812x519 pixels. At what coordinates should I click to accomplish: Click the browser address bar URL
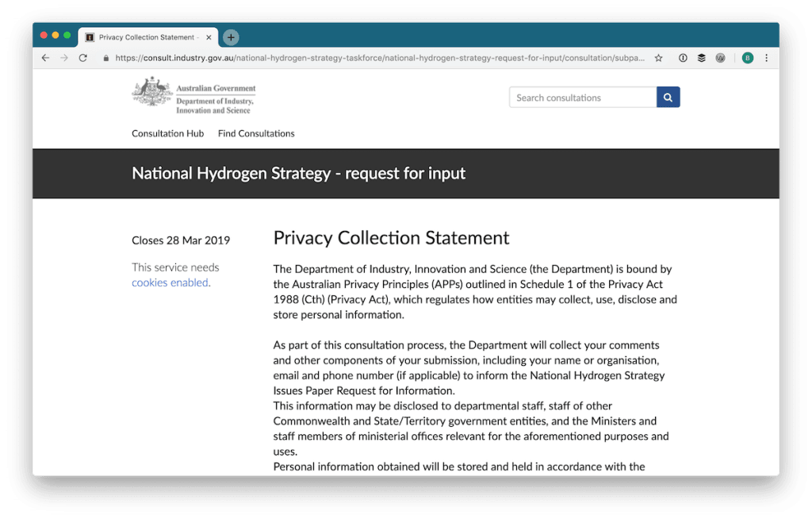point(380,58)
